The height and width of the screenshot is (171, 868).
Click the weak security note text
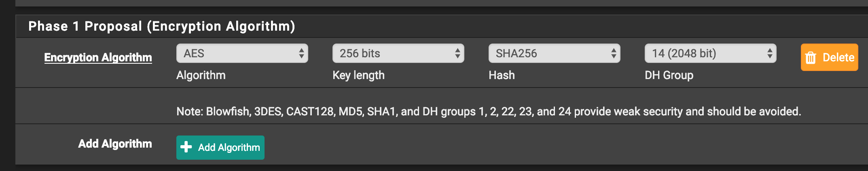pos(489,111)
